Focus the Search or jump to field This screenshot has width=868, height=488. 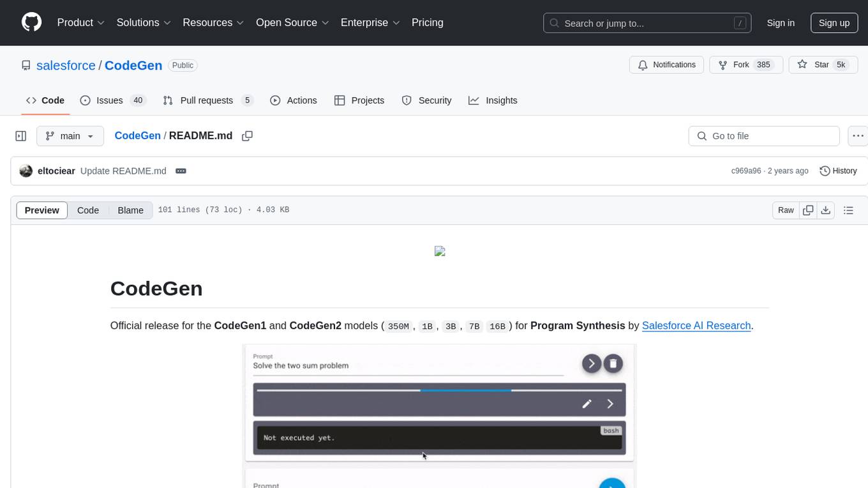coord(647,23)
